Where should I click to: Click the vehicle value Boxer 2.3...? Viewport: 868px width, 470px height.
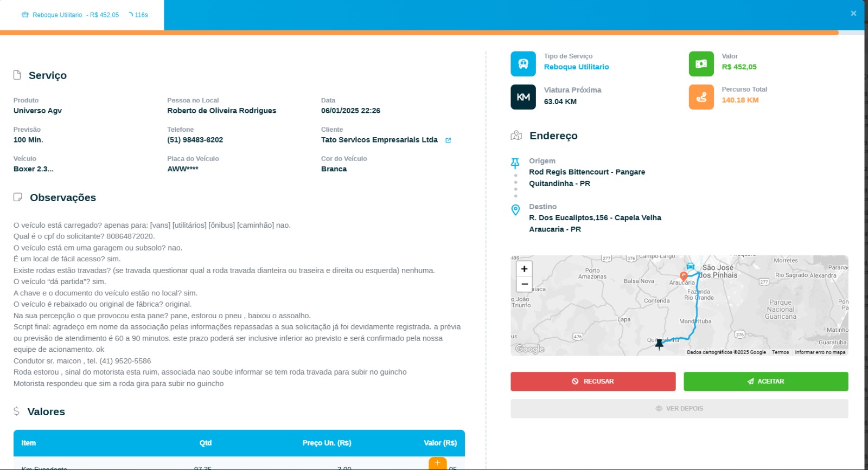click(x=34, y=169)
